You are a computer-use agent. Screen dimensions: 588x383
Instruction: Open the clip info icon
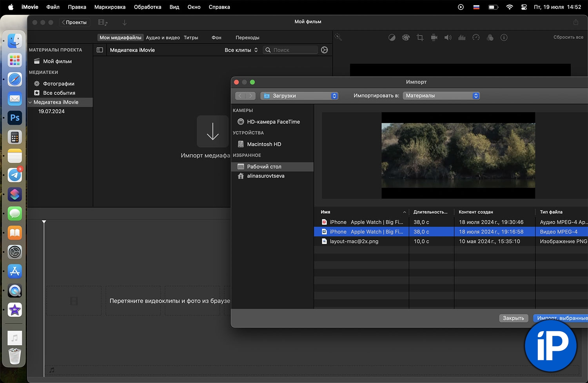(504, 38)
